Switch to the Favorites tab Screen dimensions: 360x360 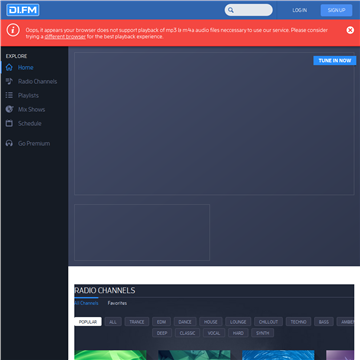click(x=117, y=303)
